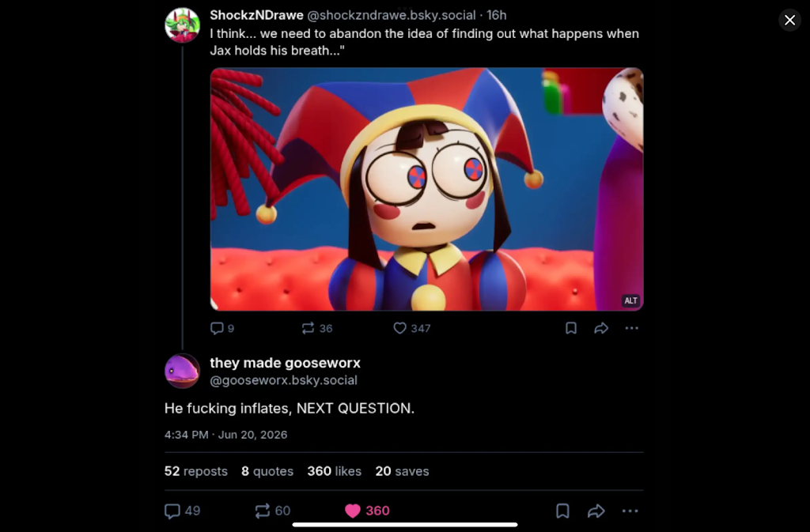Viewport: 810px width, 532px height.
Task: Visit the @gooseworx.bsky.social handle
Action: coord(284,380)
